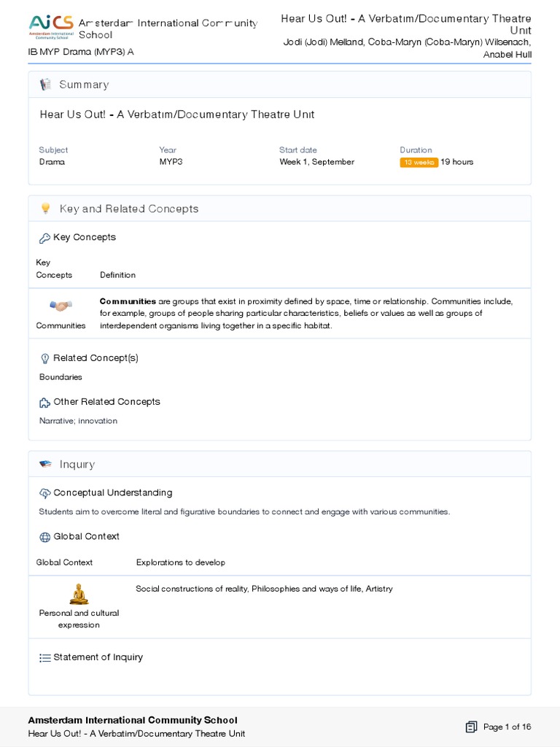Click the IB MYP Drama (MYP3) A label
The image size is (560, 747).
point(80,52)
